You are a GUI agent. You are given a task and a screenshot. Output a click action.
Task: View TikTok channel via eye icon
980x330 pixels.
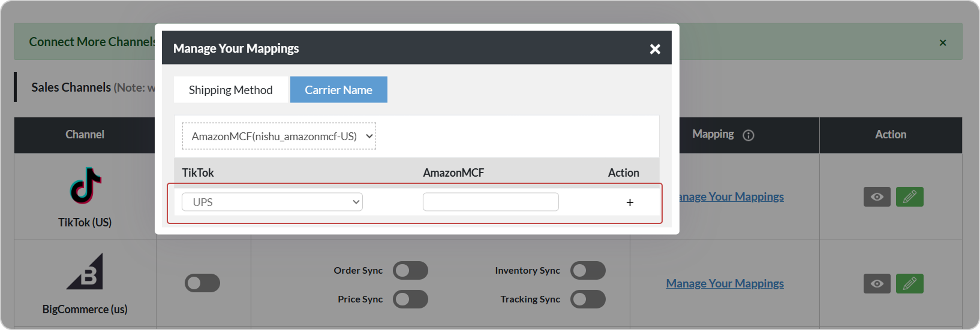[877, 197]
